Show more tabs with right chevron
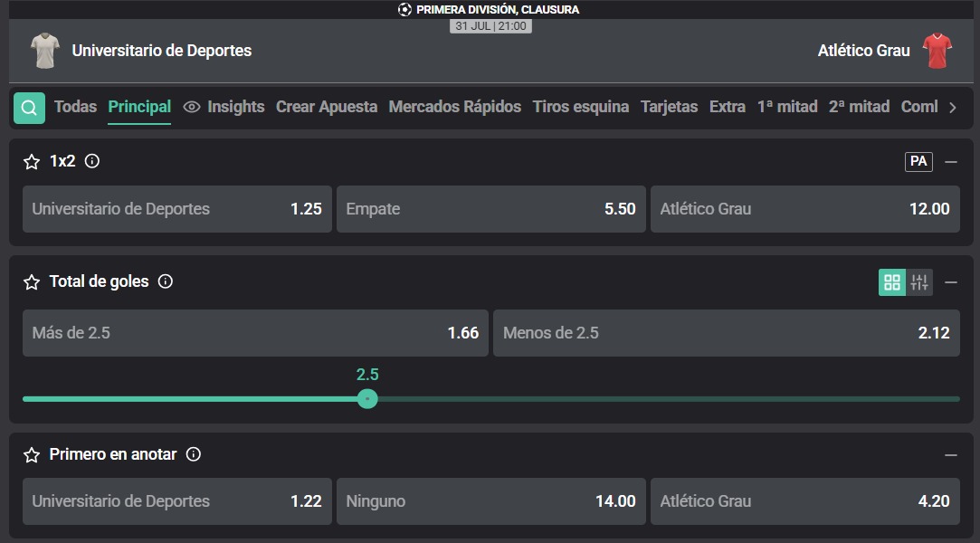The image size is (980, 543). [x=953, y=108]
